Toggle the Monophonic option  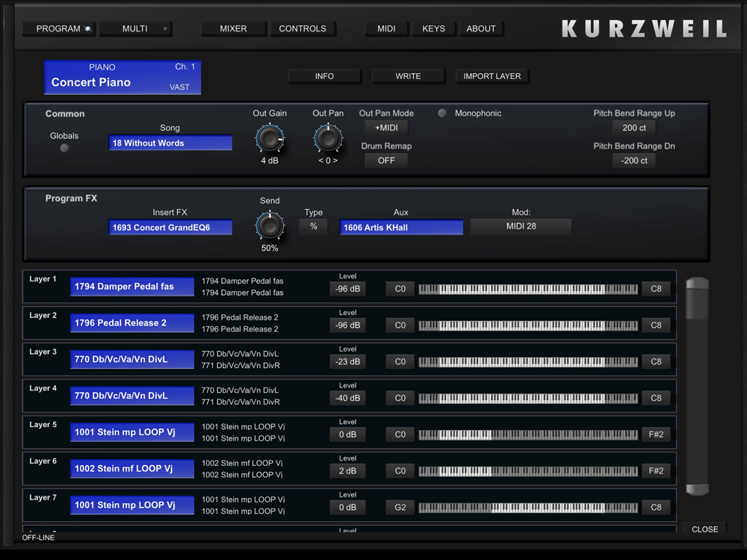pos(442,113)
